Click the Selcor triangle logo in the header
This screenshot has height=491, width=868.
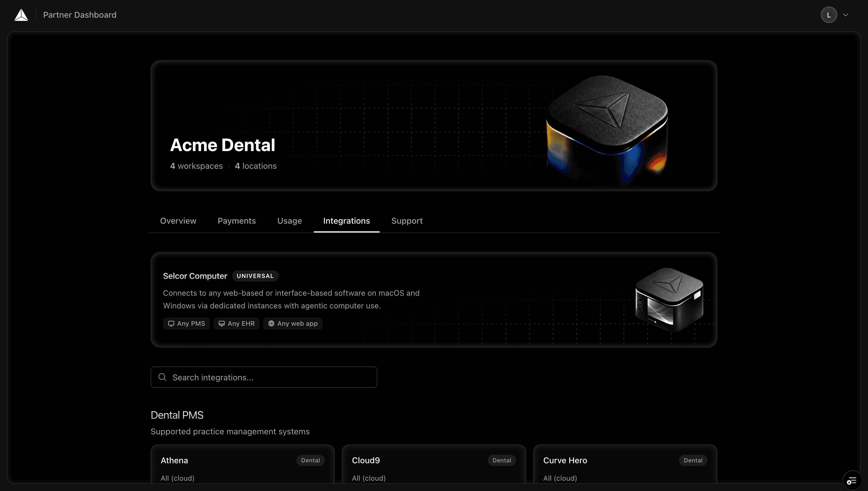(21, 14)
